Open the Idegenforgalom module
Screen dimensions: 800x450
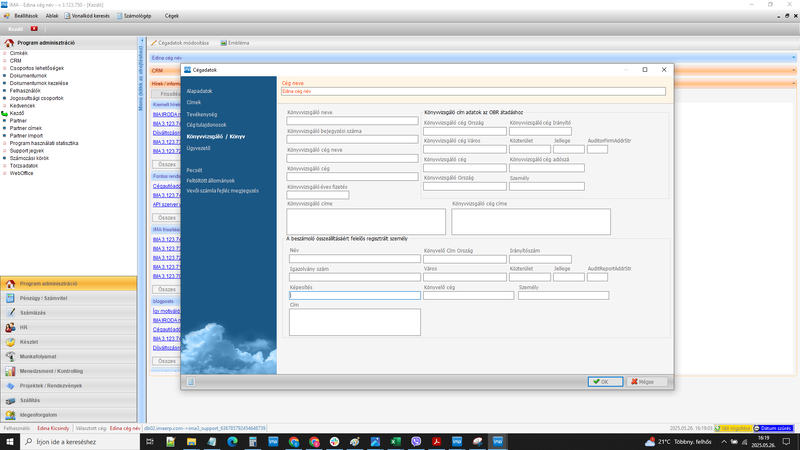coord(68,415)
